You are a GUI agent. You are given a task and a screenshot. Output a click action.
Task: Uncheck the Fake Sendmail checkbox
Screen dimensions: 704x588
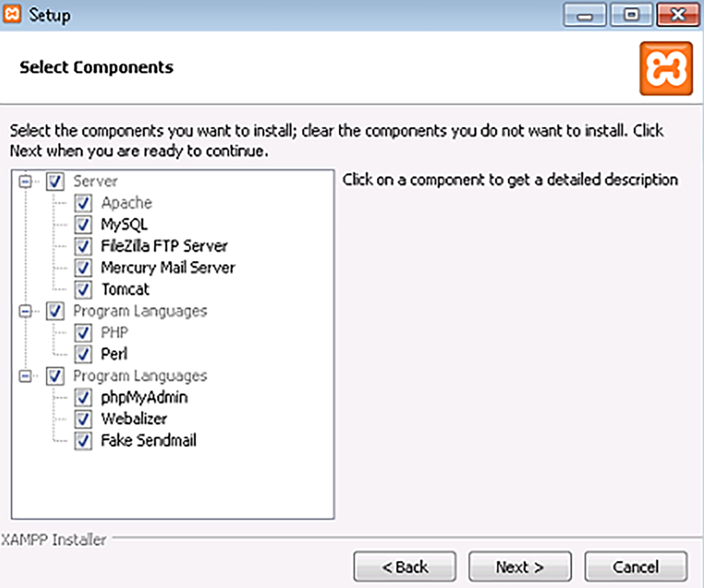(x=83, y=441)
